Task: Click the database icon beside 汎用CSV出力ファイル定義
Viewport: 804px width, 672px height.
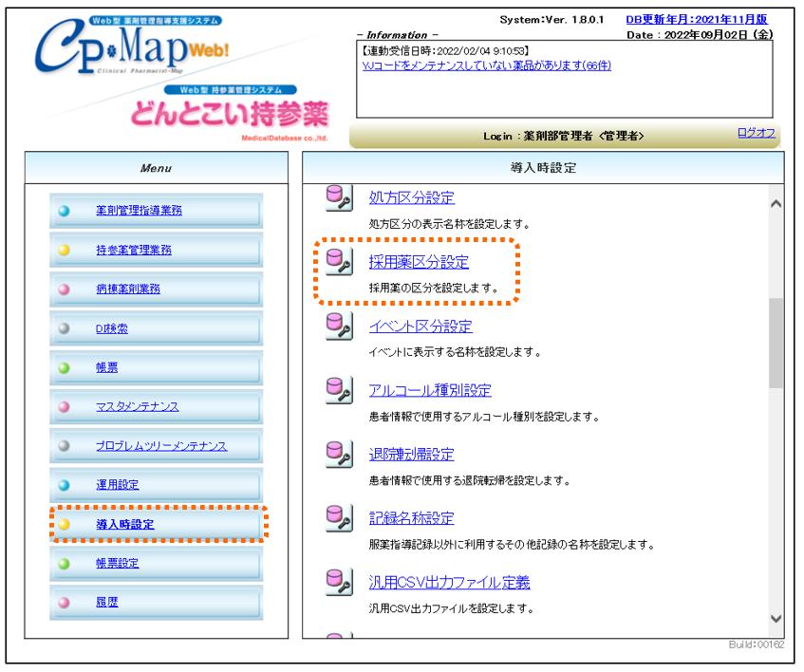Action: (339, 582)
